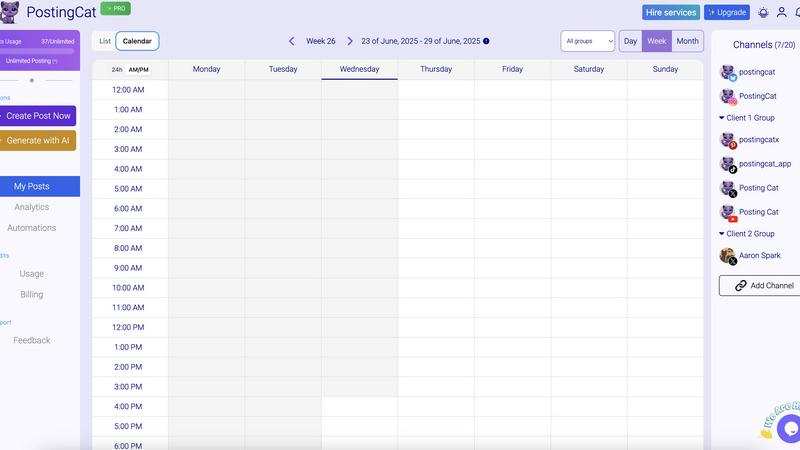Click the PRO badge
Viewport: 800px width, 450px height.
pos(116,9)
